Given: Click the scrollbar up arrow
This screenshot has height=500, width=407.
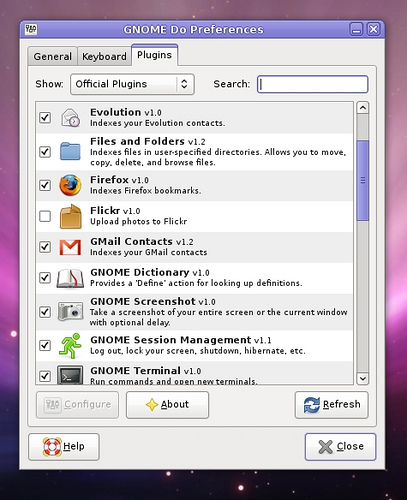Looking at the screenshot, I should tap(363, 108).
